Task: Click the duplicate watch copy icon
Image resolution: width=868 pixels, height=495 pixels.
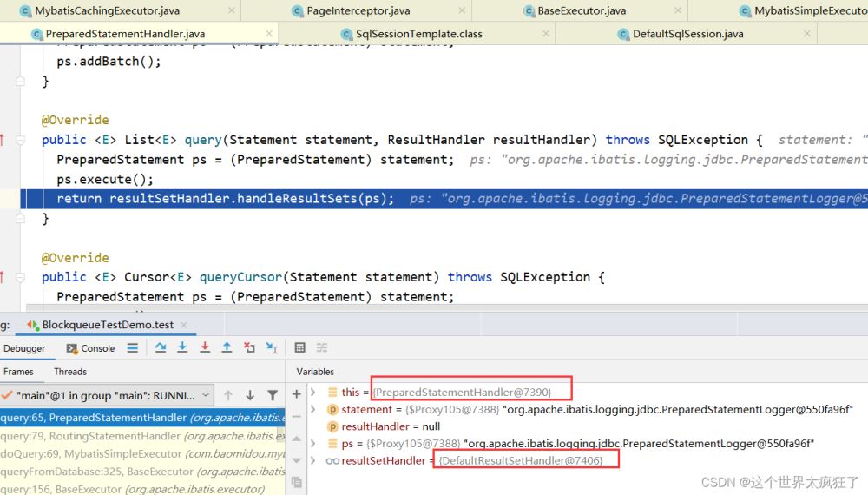Action: [x=297, y=482]
